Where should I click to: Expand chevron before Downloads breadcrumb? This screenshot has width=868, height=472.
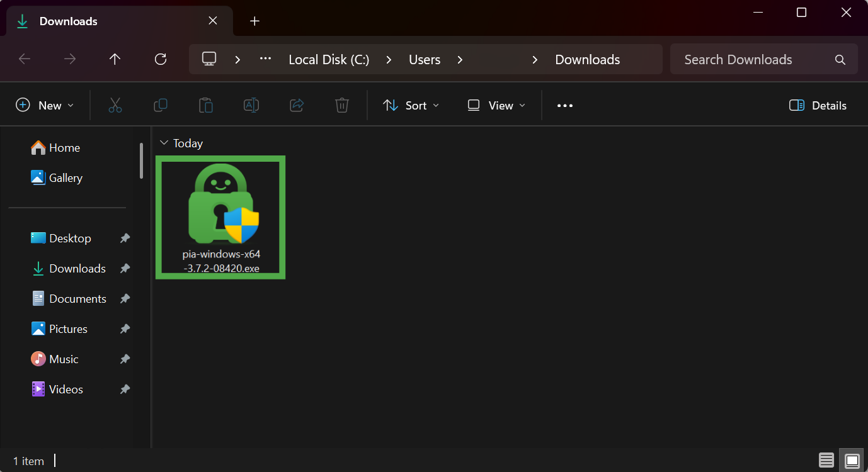tap(535, 60)
